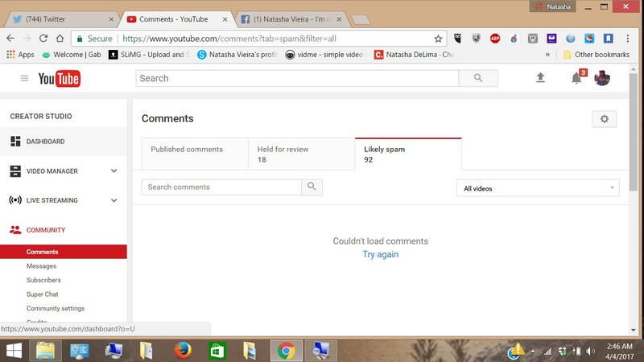The height and width of the screenshot is (362, 644).
Task: Click the top YouTube search magnifier button
Action: (x=478, y=78)
